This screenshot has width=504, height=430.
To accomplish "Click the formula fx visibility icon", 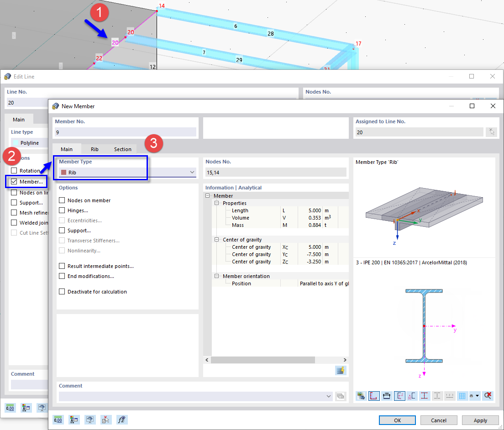I will 122,420.
